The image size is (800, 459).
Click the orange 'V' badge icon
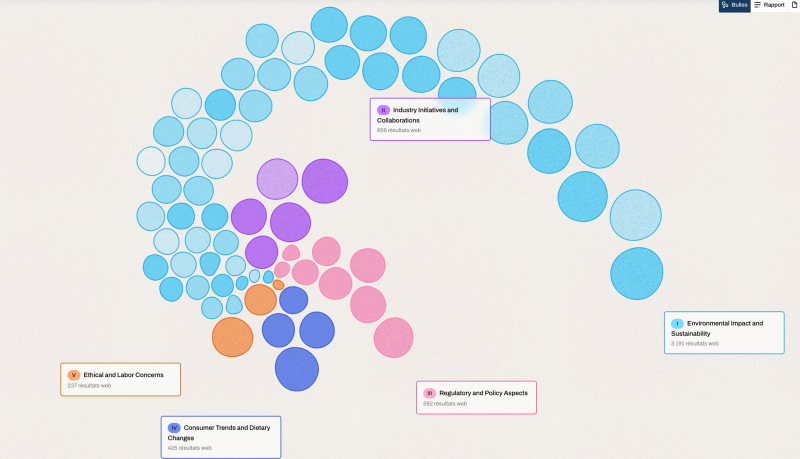pos(74,375)
